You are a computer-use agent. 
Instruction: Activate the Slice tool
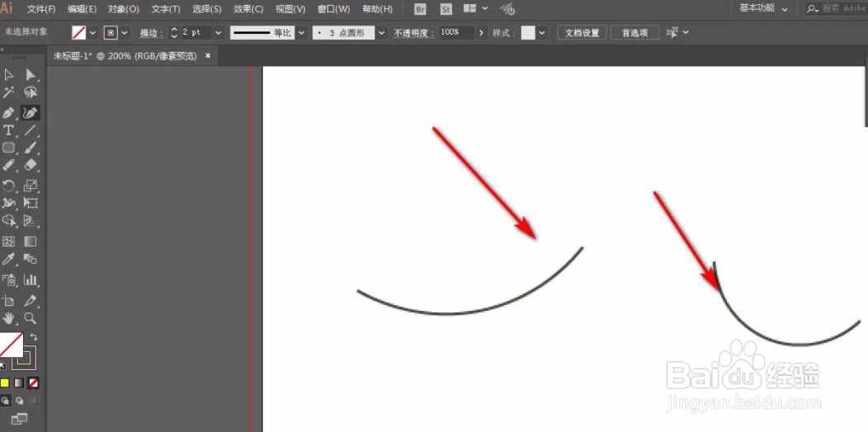pyautogui.click(x=30, y=301)
